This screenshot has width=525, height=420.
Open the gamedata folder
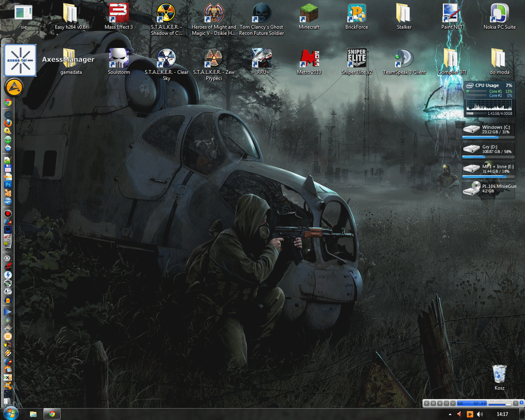(x=71, y=62)
